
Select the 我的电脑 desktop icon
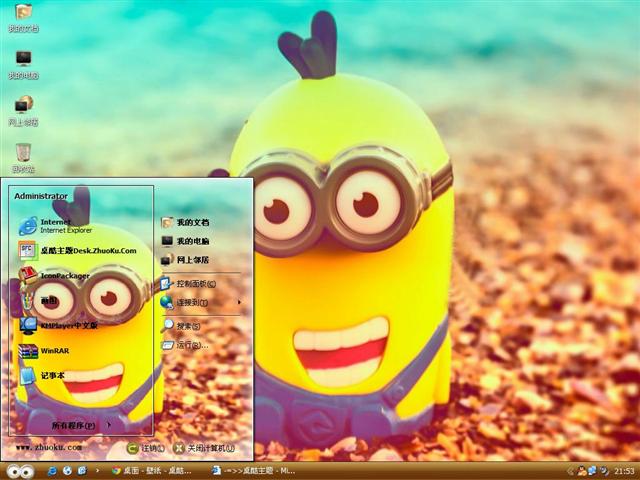click(23, 64)
